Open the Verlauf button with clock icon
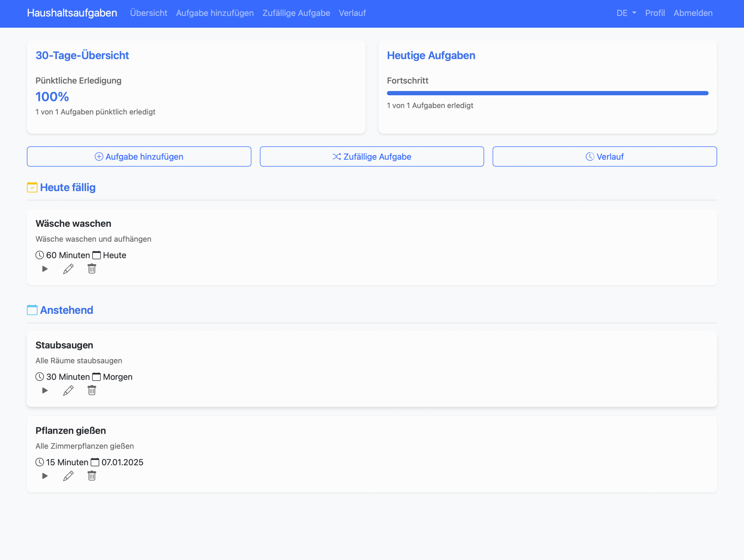Image resolution: width=744 pixels, height=560 pixels. tap(604, 157)
